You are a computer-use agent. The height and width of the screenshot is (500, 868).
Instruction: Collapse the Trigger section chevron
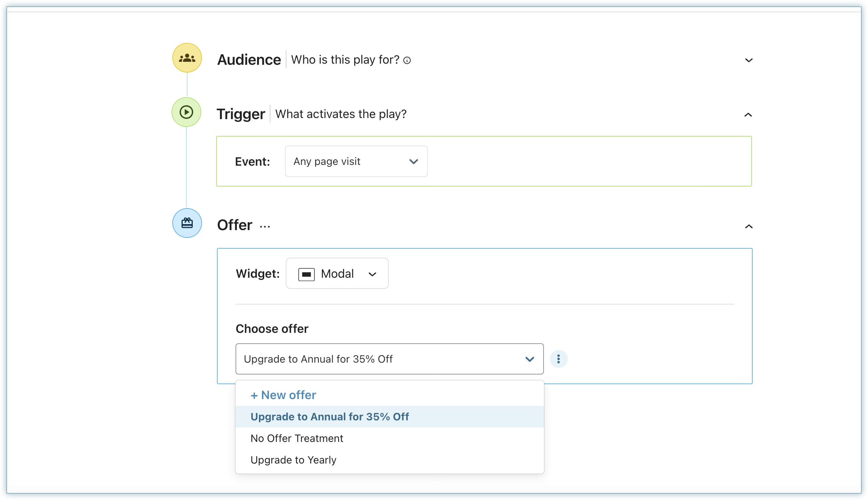point(748,115)
